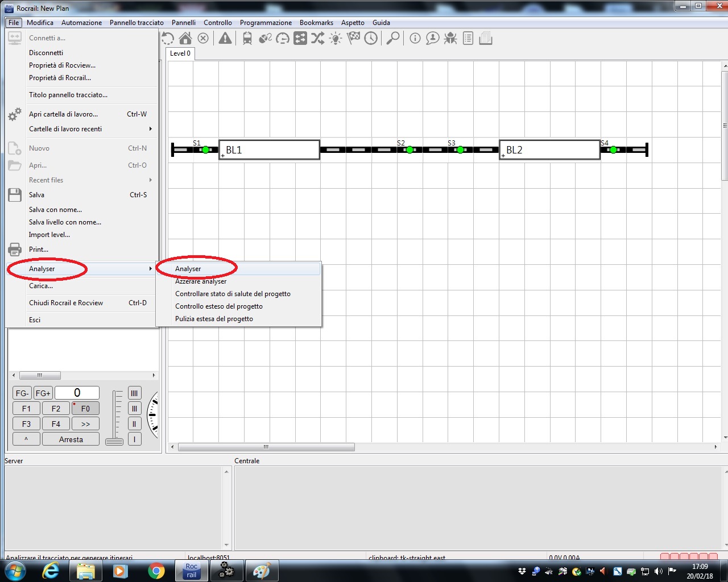Image resolution: width=728 pixels, height=582 pixels.
Task: Click the checkered flag icon
Action: pyautogui.click(x=354, y=39)
